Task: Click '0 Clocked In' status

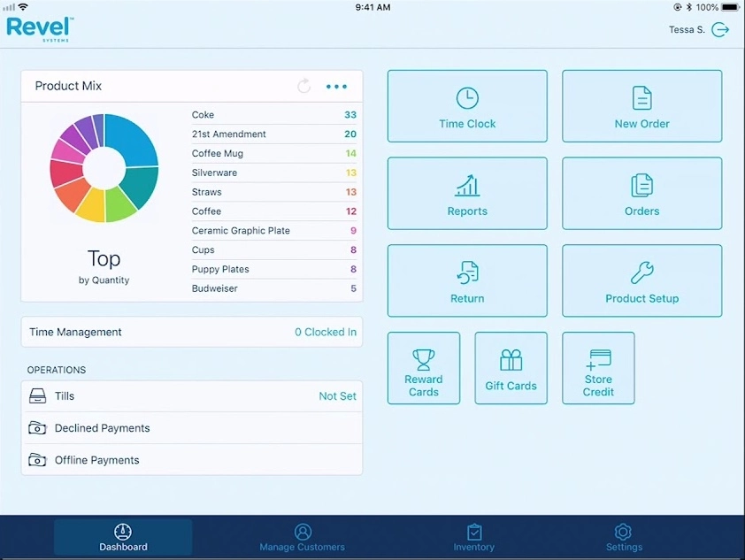Action: (x=326, y=332)
